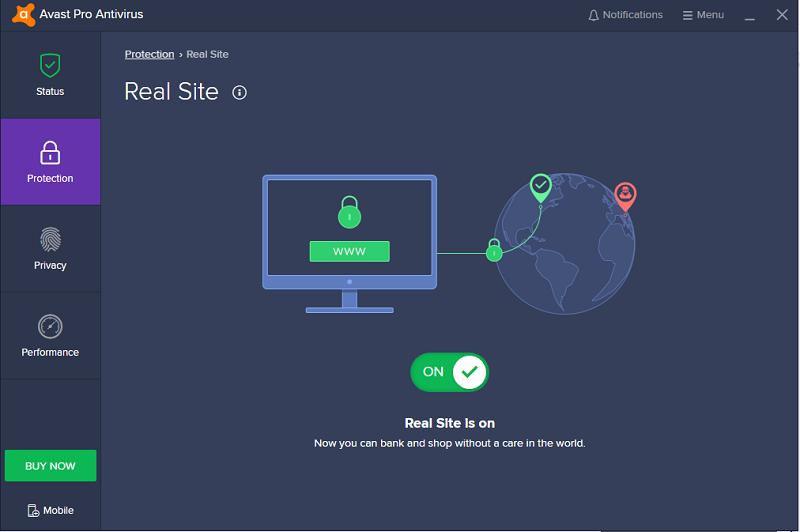This screenshot has width=800, height=532.
Task: Click the Mobile phone icon
Action: click(x=33, y=510)
